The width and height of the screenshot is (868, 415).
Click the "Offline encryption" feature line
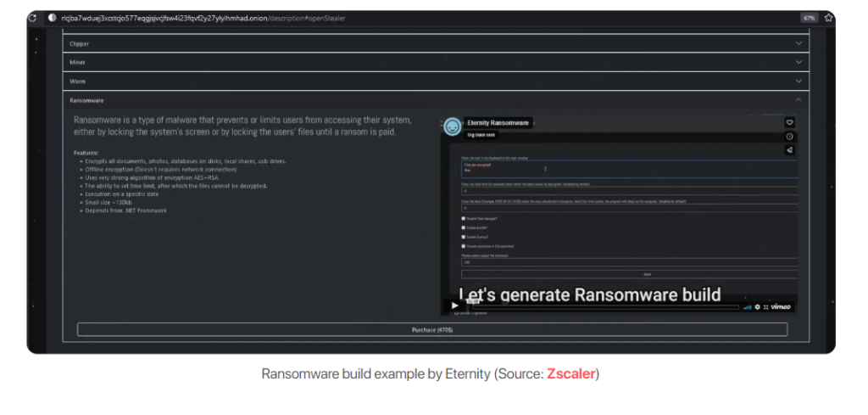pyautogui.click(x=160, y=169)
